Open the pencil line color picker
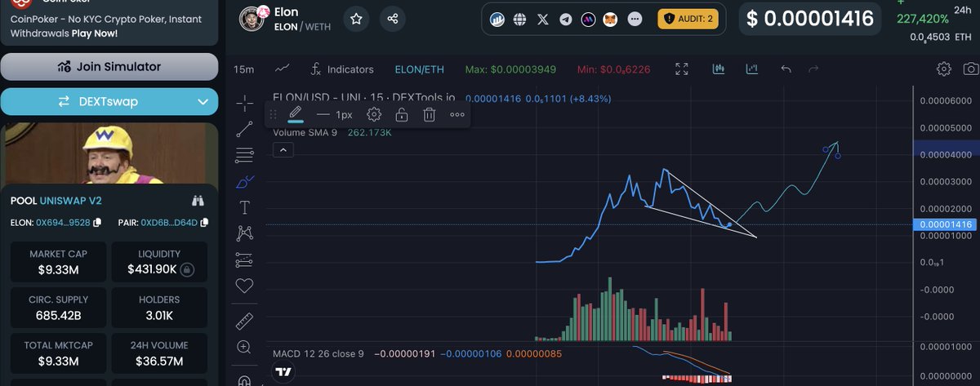 tap(296, 114)
